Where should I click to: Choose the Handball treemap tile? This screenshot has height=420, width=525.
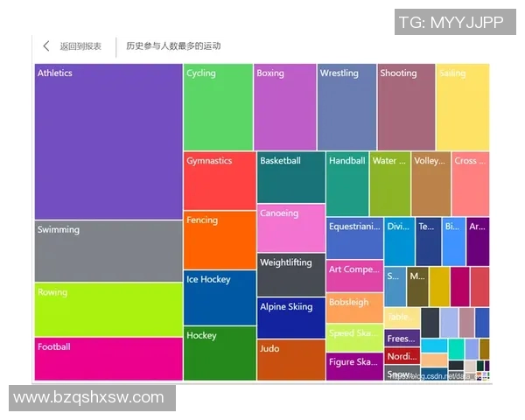pos(347,185)
